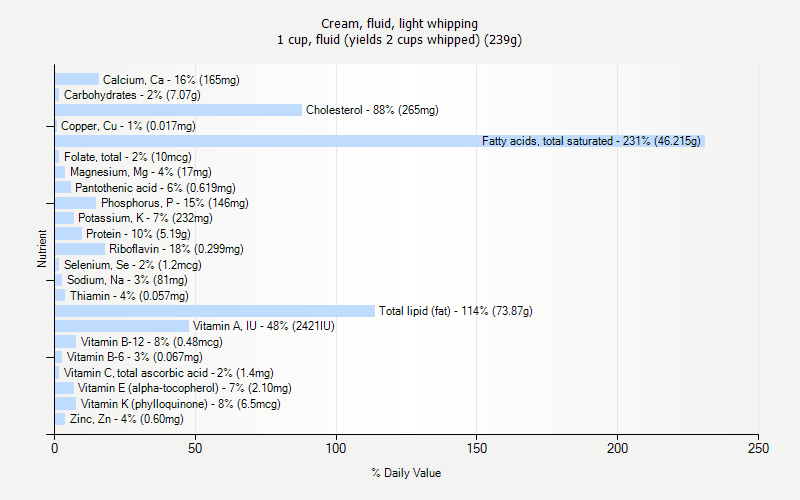Image resolution: width=800 pixels, height=500 pixels.
Task: Click the Sodium, Na - 3% (81mg) label
Action: [x=127, y=280]
